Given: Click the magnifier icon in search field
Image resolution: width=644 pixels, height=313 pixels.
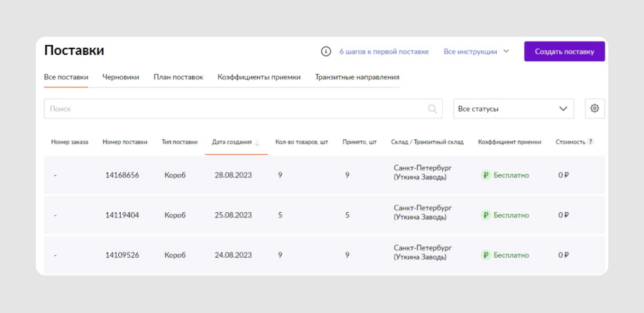Looking at the screenshot, I should [x=433, y=109].
